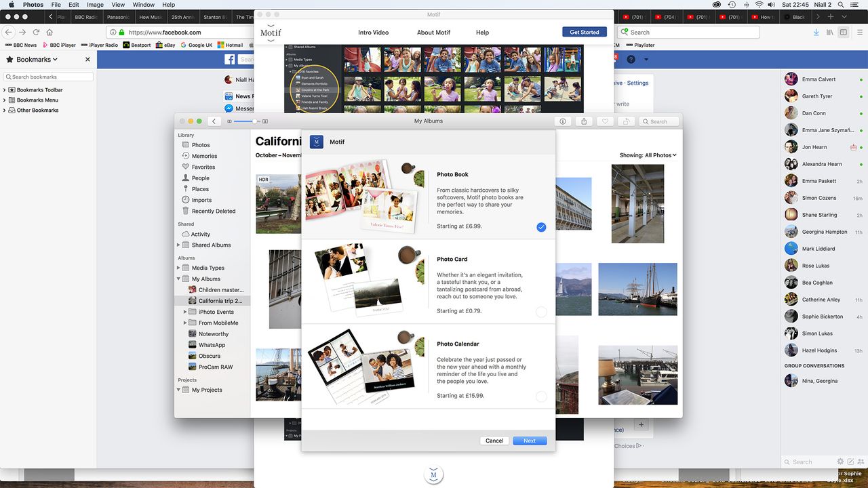Viewport: 868px width, 488px height.
Task: Click the Favorite heart icon in Photos toolbar
Action: click(x=606, y=121)
